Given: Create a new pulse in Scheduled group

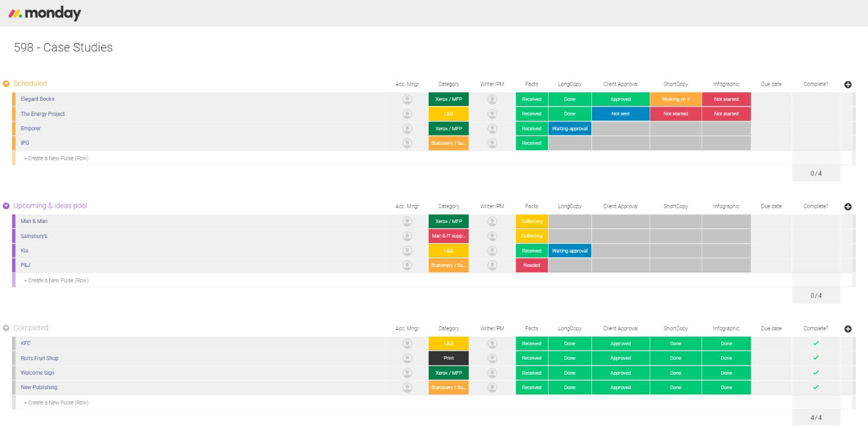Looking at the screenshot, I should (56, 158).
